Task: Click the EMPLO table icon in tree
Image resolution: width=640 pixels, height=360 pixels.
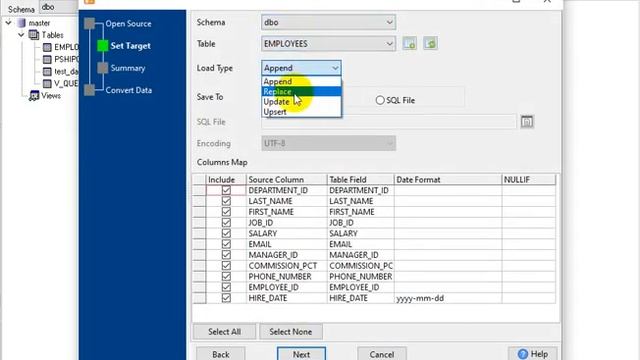Action: click(47, 47)
